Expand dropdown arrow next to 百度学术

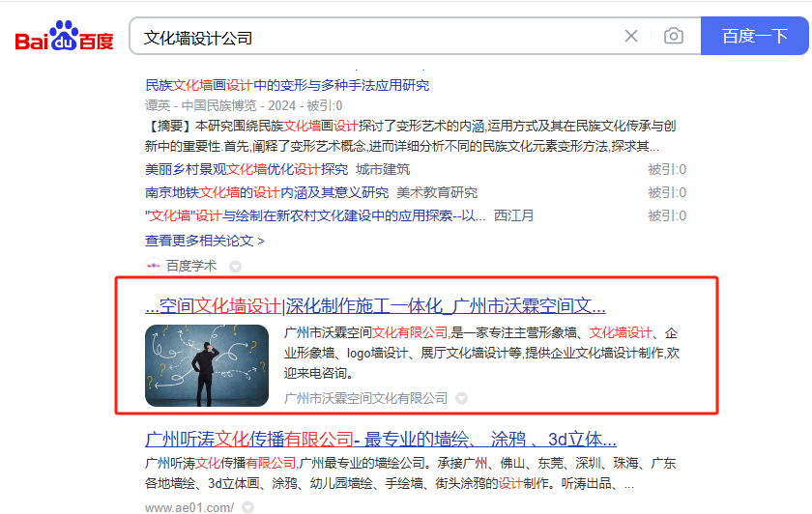[x=235, y=267]
